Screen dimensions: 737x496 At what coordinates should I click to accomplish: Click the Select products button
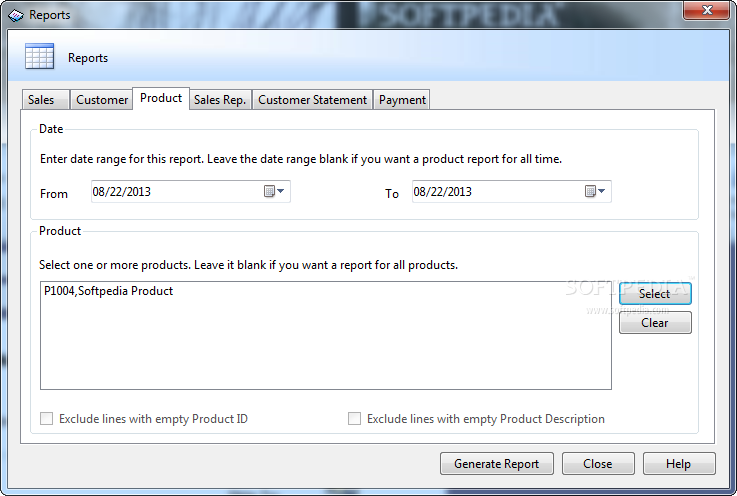coord(655,294)
